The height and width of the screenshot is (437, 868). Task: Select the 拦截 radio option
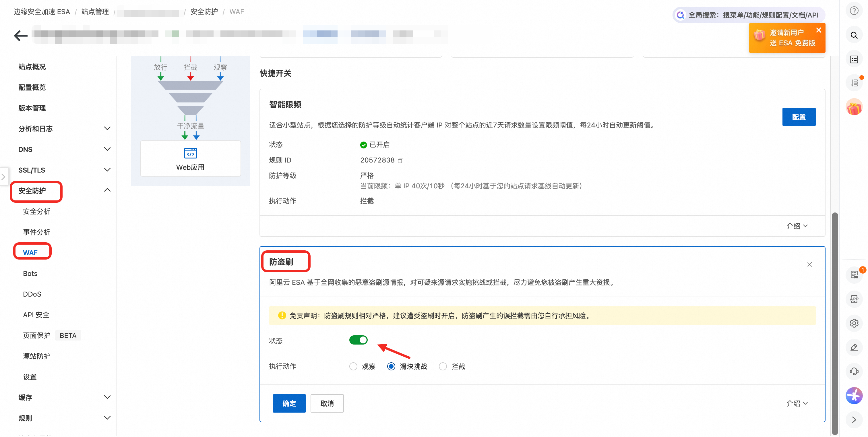tap(443, 366)
